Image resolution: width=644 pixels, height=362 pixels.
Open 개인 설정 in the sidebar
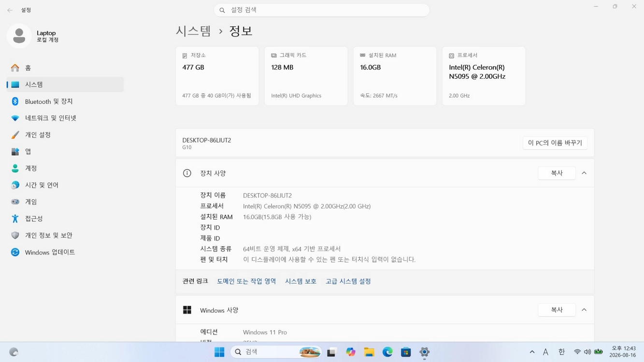click(65, 135)
